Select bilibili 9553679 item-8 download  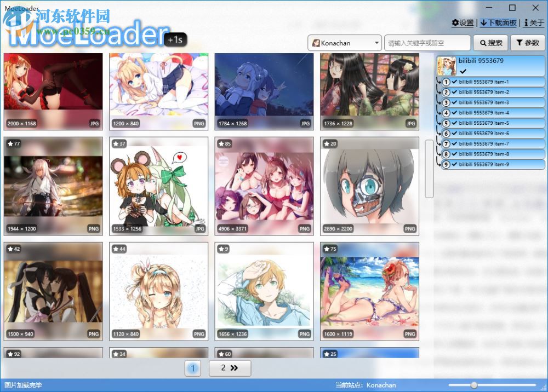tap(493, 154)
